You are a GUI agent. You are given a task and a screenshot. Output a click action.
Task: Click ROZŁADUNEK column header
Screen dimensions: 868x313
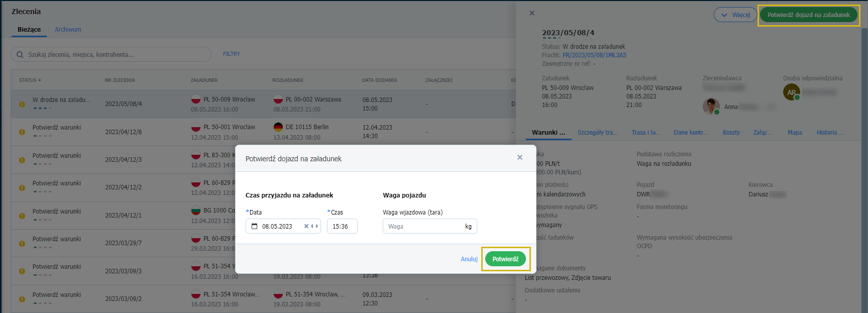288,80
